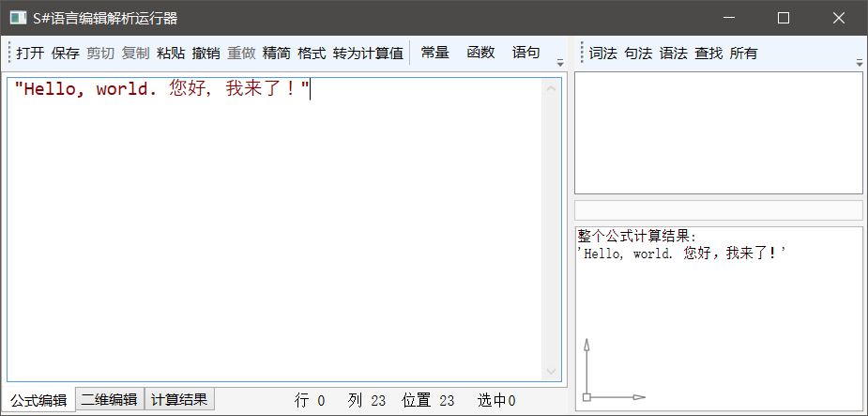
Task: Click the 转为计算值 button
Action: [368, 54]
